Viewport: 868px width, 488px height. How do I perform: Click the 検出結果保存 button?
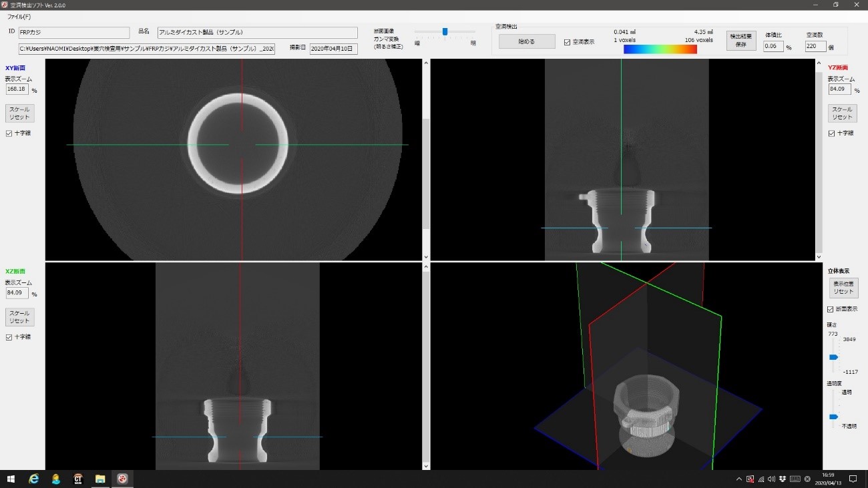click(741, 41)
